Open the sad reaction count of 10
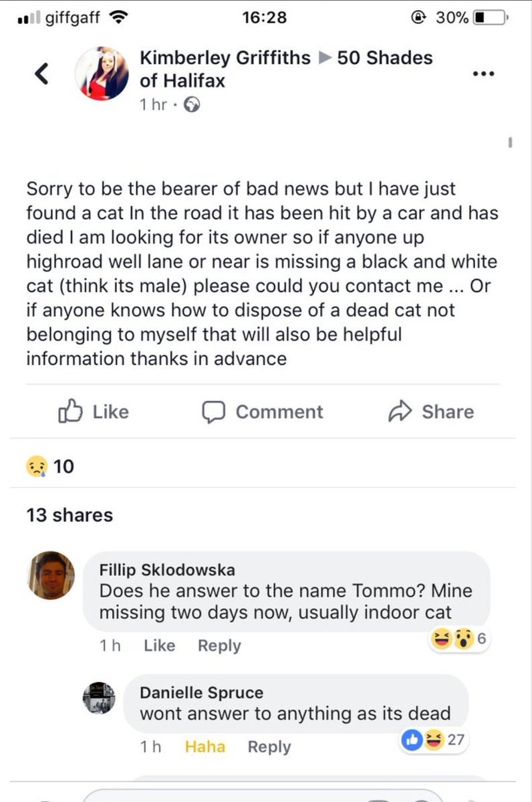This screenshot has width=532, height=802. click(x=50, y=466)
